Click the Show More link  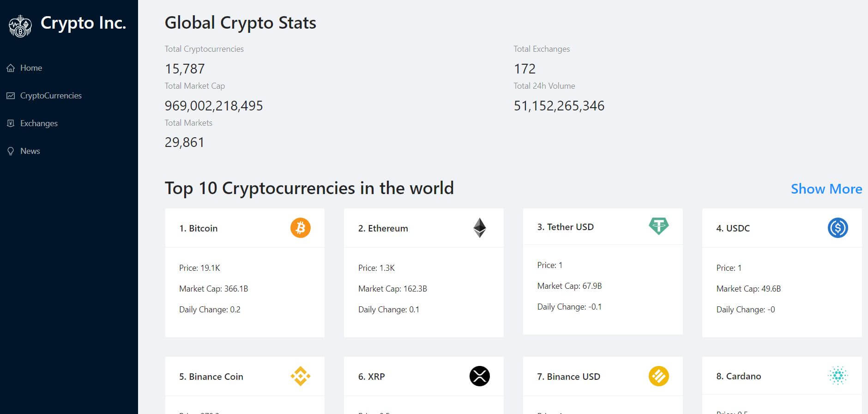pos(826,189)
